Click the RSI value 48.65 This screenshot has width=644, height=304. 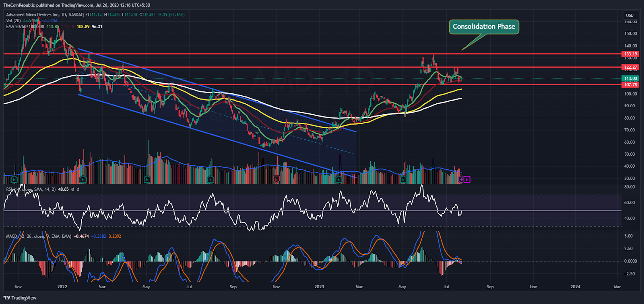pyautogui.click(x=63, y=189)
